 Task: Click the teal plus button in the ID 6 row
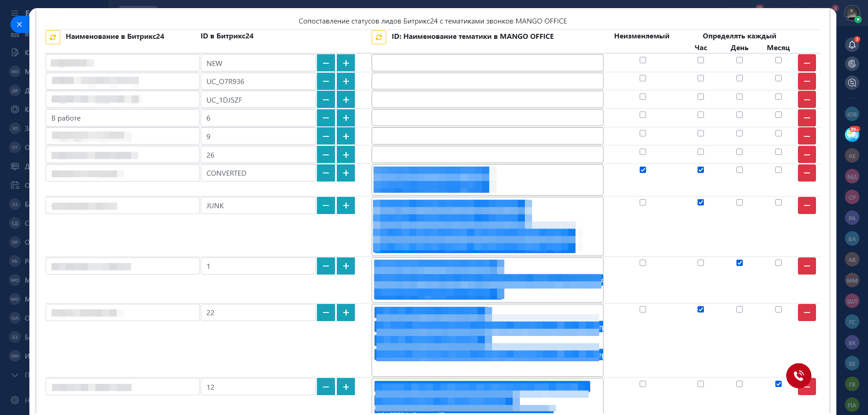click(346, 118)
